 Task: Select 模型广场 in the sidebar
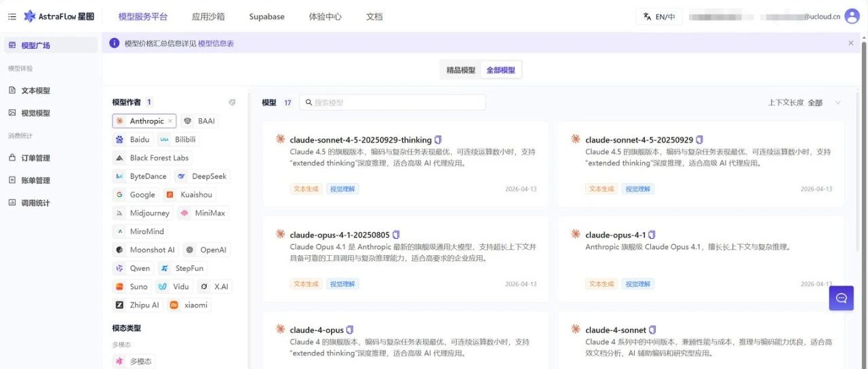[x=51, y=45]
